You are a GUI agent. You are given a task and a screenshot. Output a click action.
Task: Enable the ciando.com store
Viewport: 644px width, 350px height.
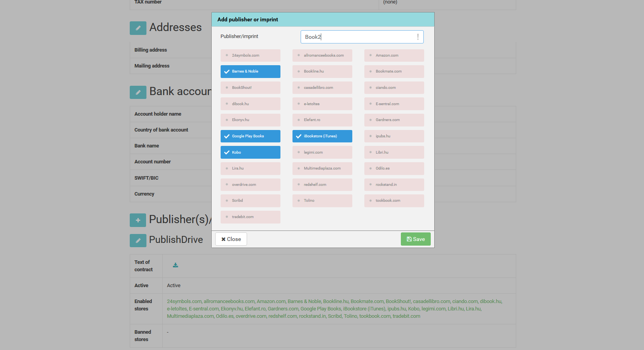tap(394, 88)
